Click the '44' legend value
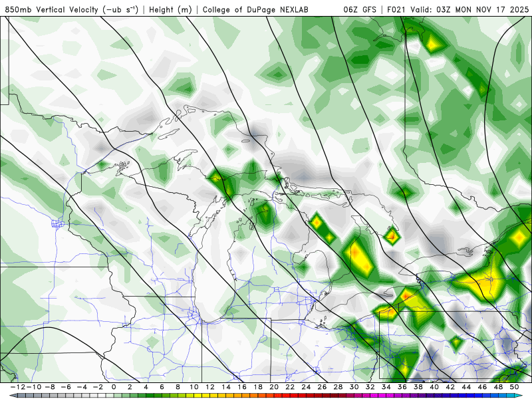Viewport: 532px width, 399px height. [x=467, y=387]
